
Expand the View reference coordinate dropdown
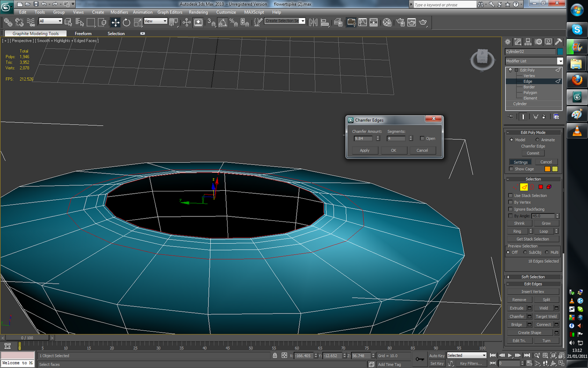[165, 21]
